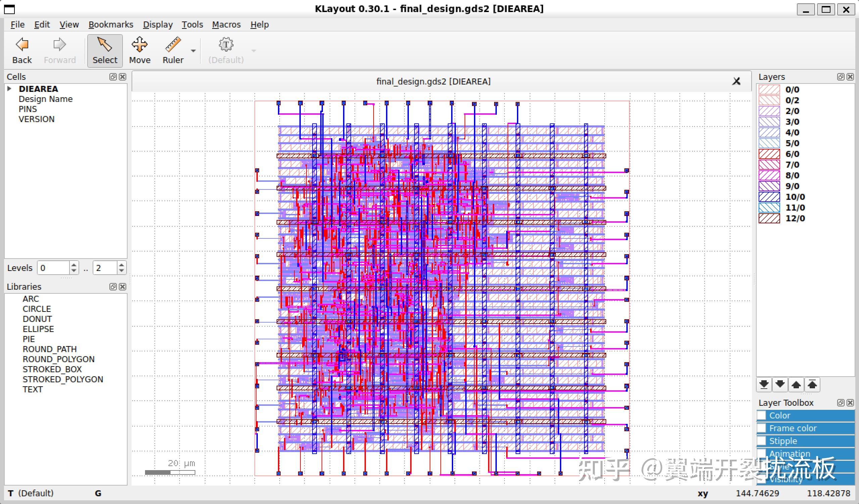This screenshot has width=859, height=504.
Task: Increase the upper hierarchy level value
Action: pos(122,265)
